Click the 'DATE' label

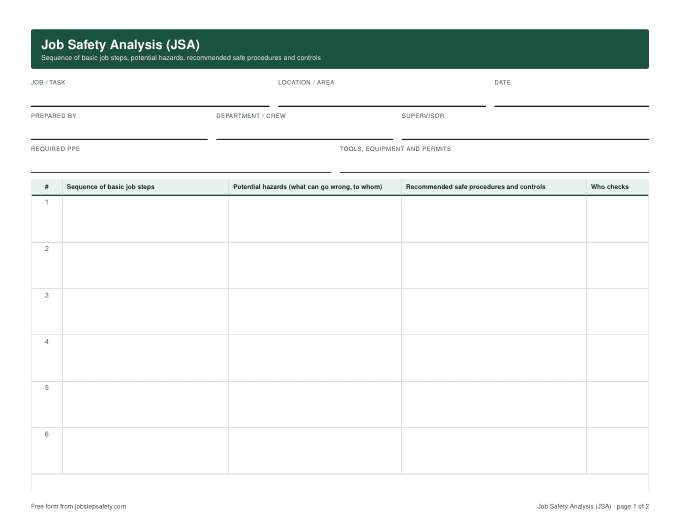(x=503, y=82)
